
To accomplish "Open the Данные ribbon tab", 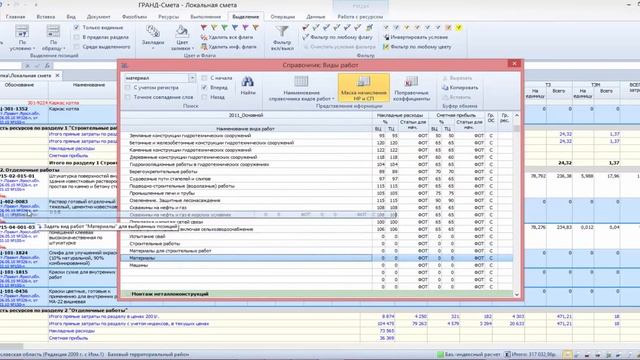I will pyautogui.click(x=316, y=17).
